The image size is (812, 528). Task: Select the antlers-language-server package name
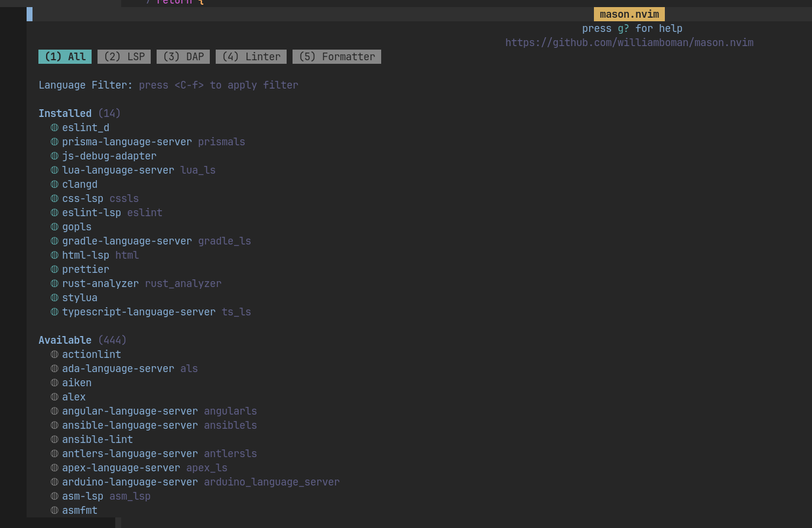coord(130,454)
